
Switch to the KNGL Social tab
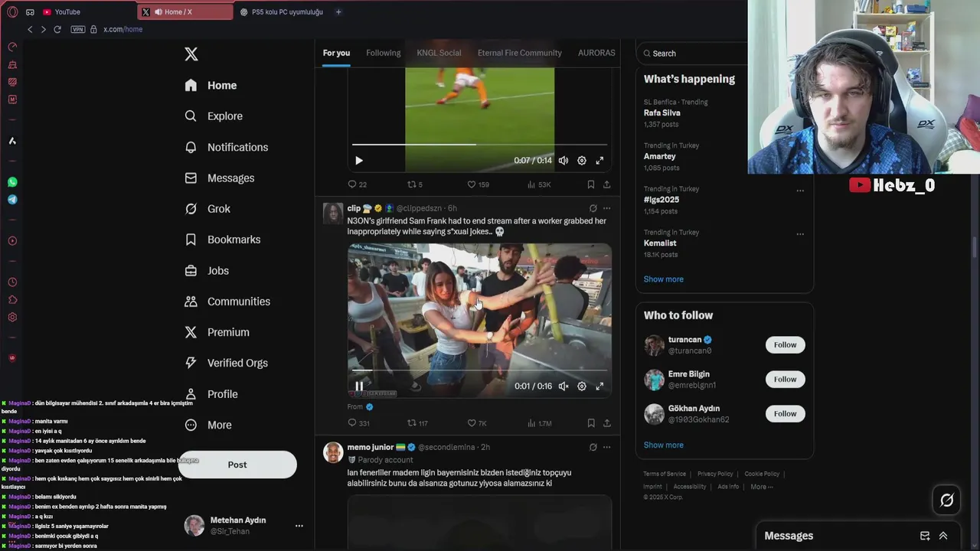[x=439, y=53]
